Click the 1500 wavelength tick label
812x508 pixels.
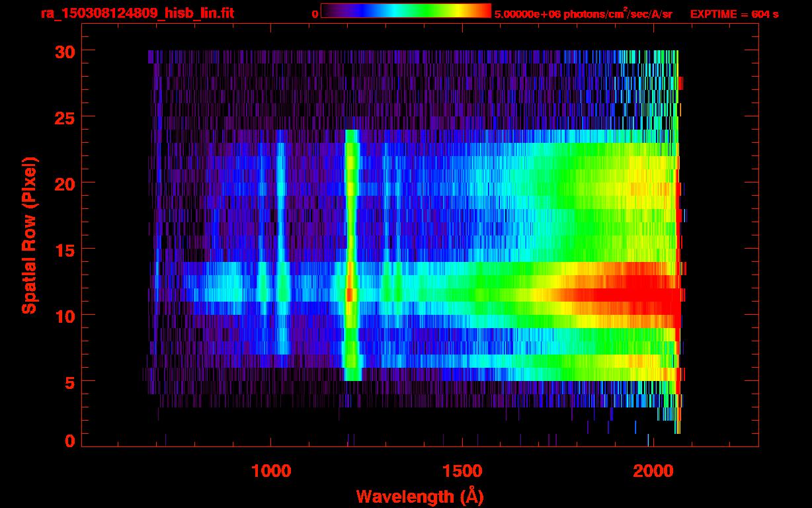pyautogui.click(x=462, y=471)
